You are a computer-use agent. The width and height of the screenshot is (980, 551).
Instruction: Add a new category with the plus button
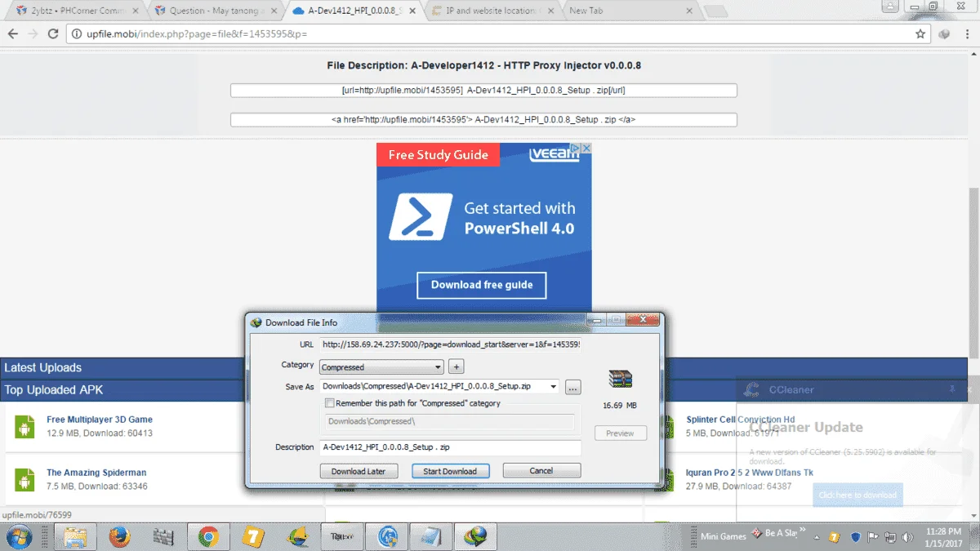click(x=457, y=367)
